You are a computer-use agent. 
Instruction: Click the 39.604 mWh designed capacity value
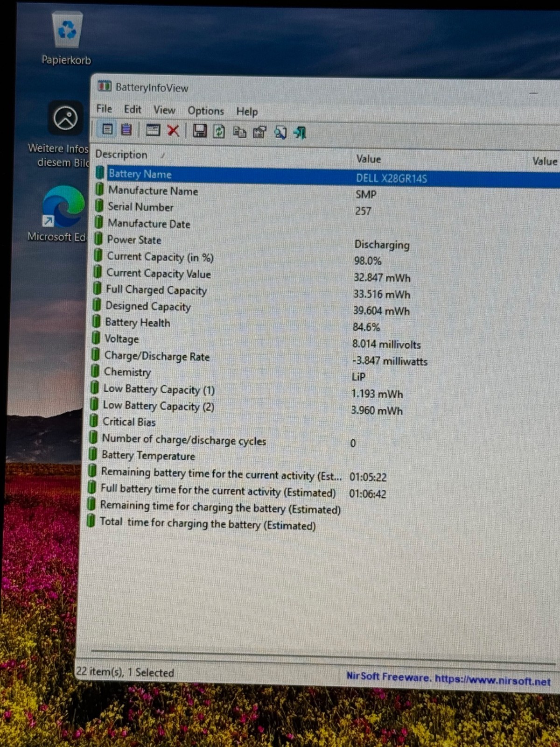[381, 311]
